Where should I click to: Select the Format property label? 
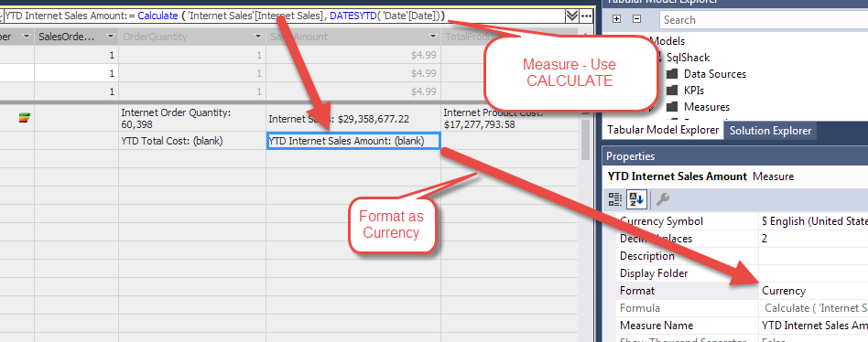637,291
